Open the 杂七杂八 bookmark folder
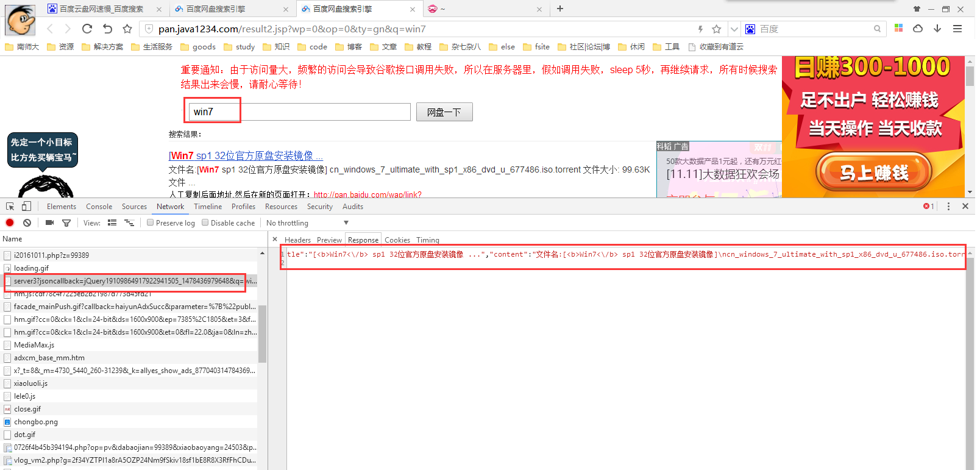The height and width of the screenshot is (470, 980). [x=460, y=47]
